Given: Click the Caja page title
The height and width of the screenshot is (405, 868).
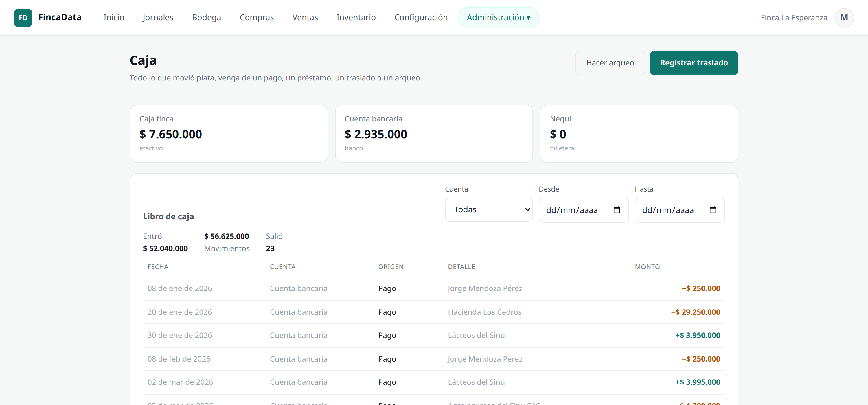Looking at the screenshot, I should click(143, 60).
